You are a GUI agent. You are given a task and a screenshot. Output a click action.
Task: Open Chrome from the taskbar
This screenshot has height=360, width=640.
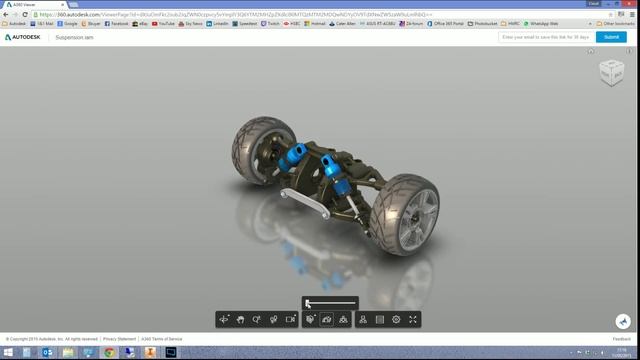(109, 352)
